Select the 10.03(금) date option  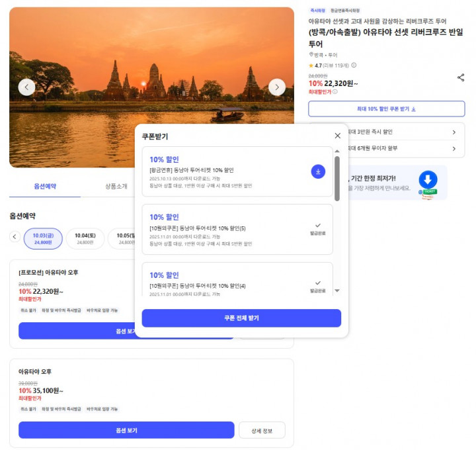43,238
